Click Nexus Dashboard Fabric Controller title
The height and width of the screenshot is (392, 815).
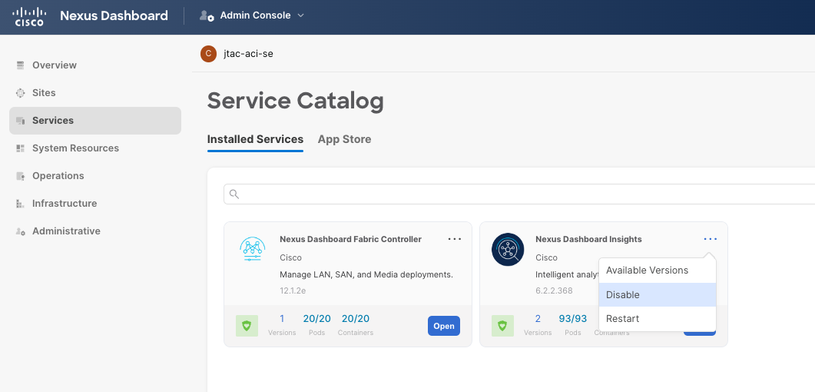[x=350, y=239]
